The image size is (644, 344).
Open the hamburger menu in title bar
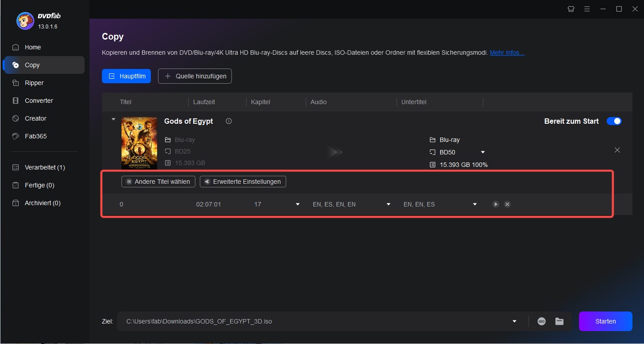pyautogui.click(x=587, y=9)
